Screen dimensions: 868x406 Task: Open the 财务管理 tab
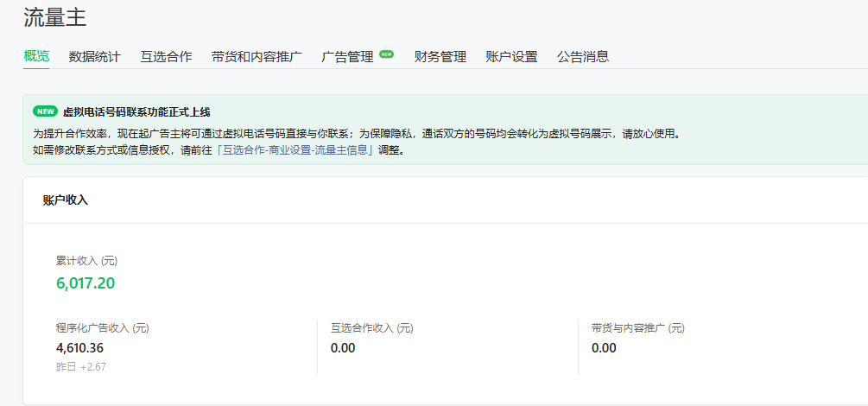(x=440, y=57)
